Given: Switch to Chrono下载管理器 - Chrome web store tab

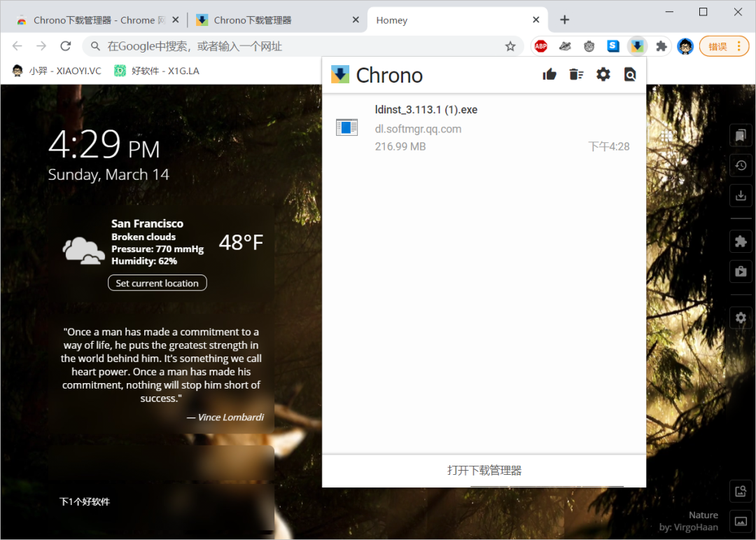Looking at the screenshot, I should (99, 20).
